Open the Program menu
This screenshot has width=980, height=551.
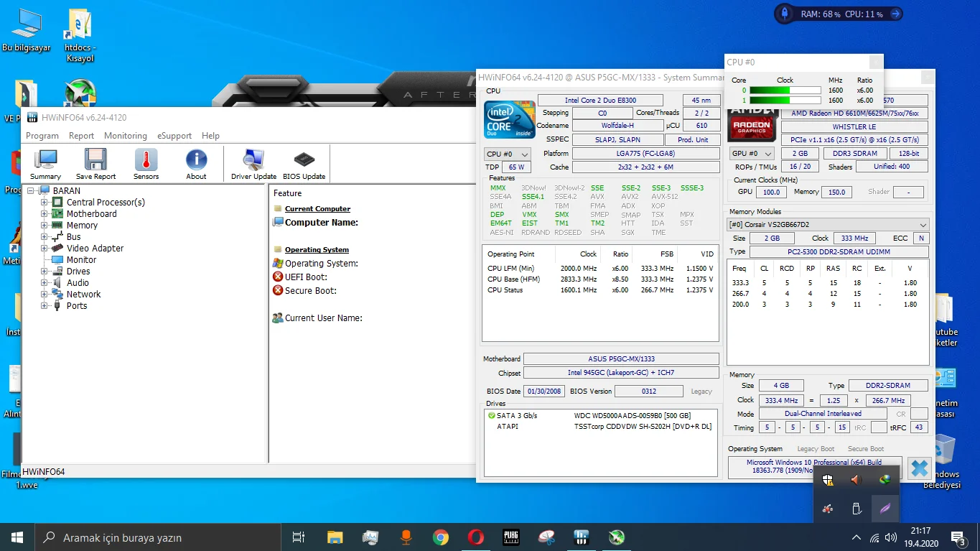click(x=42, y=135)
